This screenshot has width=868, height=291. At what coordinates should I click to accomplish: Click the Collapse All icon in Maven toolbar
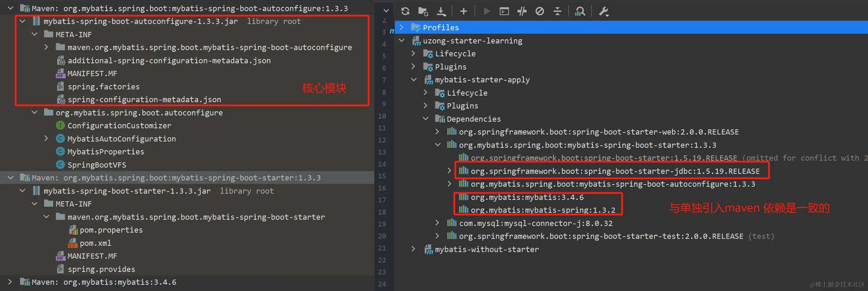click(x=557, y=11)
